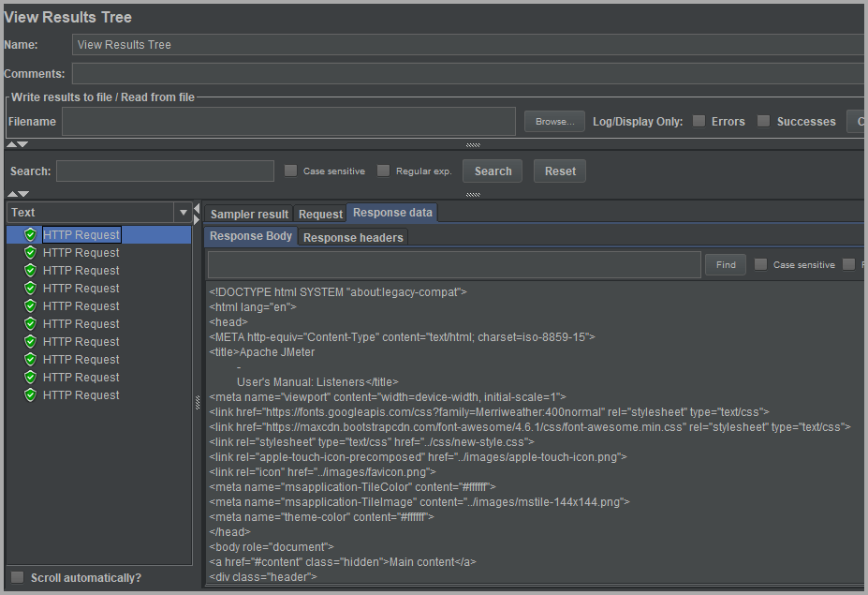Click the first HTTP Request green shield icon

click(x=30, y=235)
